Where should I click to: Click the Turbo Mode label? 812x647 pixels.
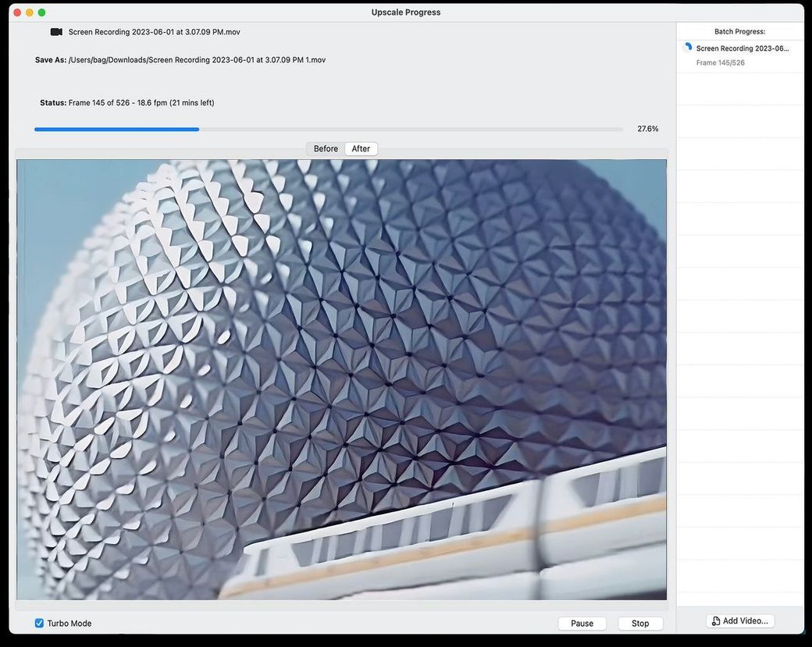coord(69,623)
